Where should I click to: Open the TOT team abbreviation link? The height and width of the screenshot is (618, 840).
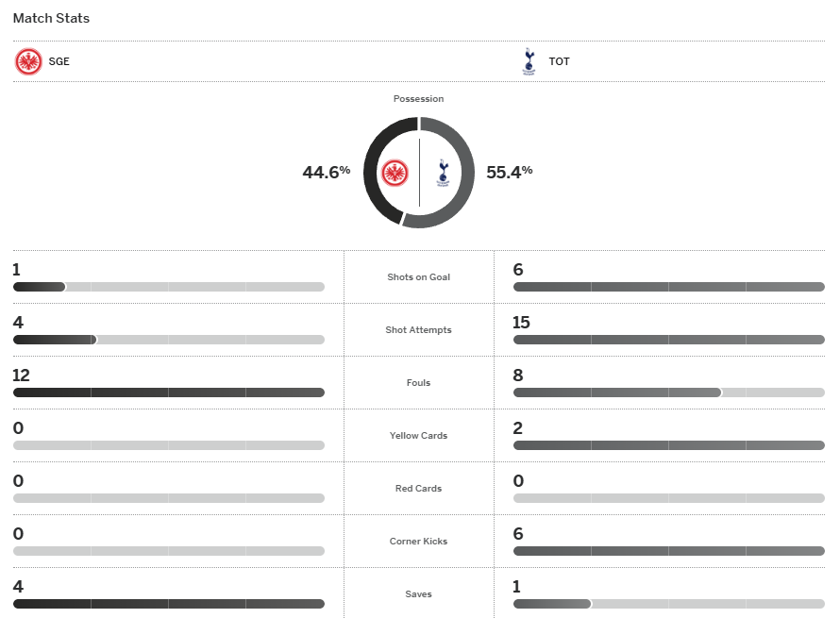click(559, 62)
